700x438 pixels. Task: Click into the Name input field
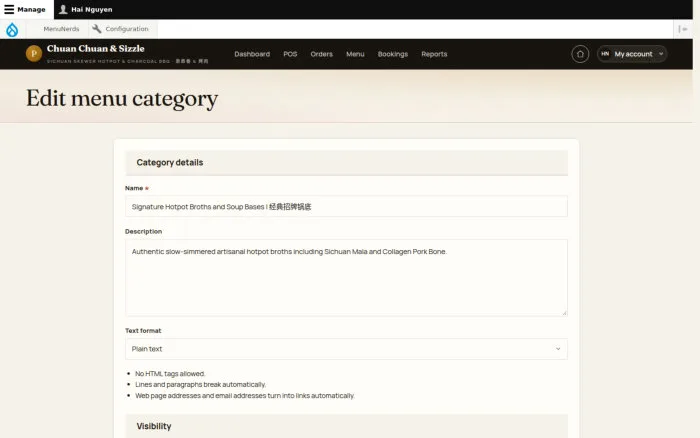coord(346,207)
